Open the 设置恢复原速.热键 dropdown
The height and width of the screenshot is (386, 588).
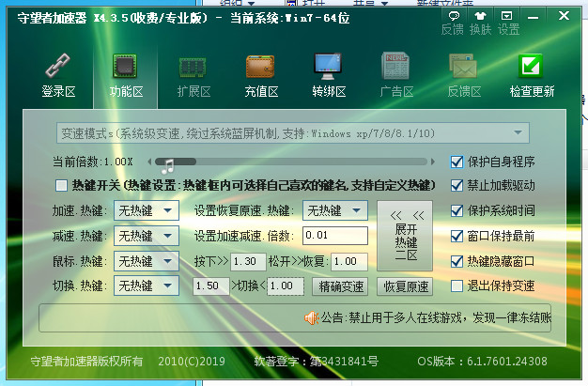coord(335,210)
